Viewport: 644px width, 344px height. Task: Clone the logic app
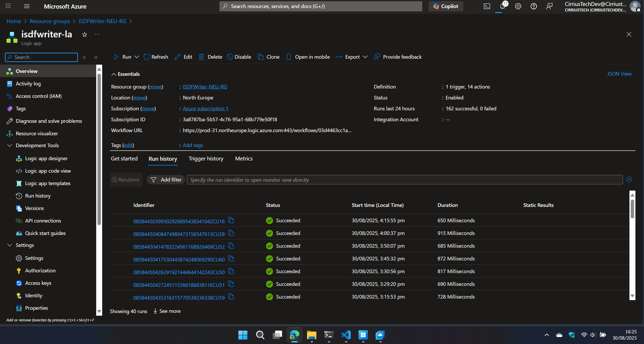(269, 57)
